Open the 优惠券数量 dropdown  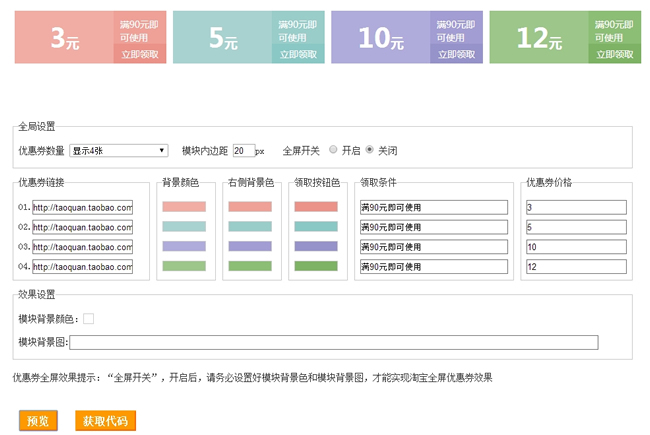click(x=119, y=151)
